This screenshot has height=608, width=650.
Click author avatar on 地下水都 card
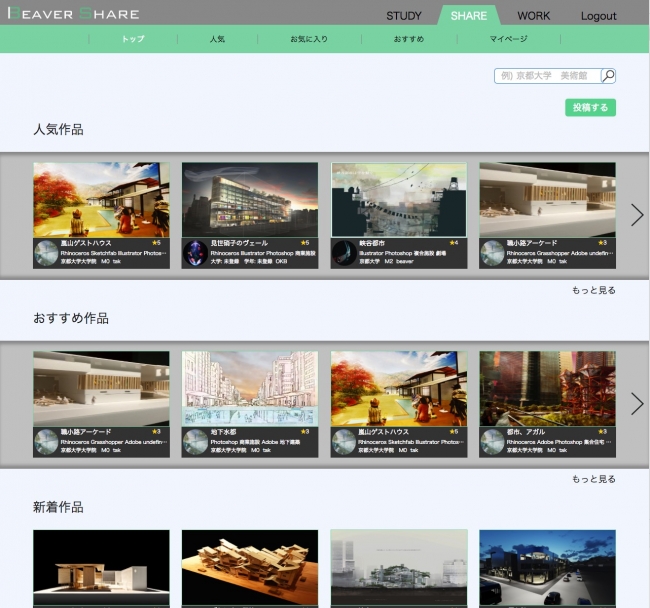coord(194,442)
